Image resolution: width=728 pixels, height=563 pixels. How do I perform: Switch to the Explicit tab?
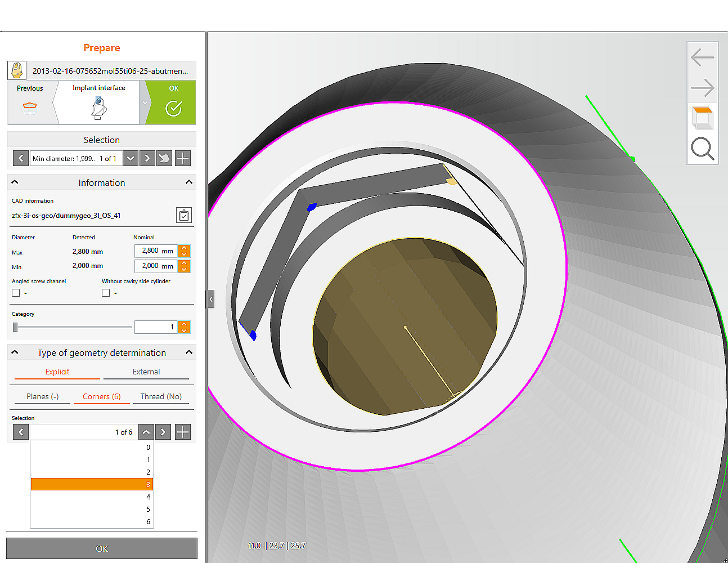pyautogui.click(x=57, y=372)
